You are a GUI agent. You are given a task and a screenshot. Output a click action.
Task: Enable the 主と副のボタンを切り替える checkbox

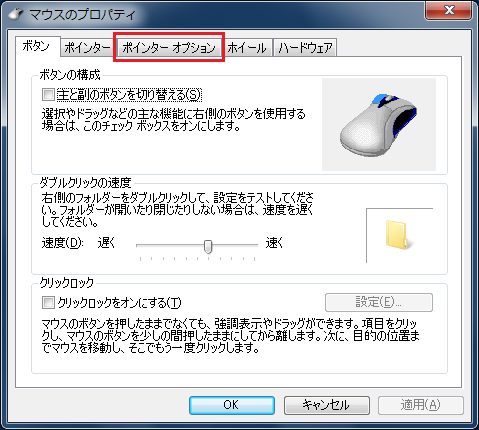point(48,95)
